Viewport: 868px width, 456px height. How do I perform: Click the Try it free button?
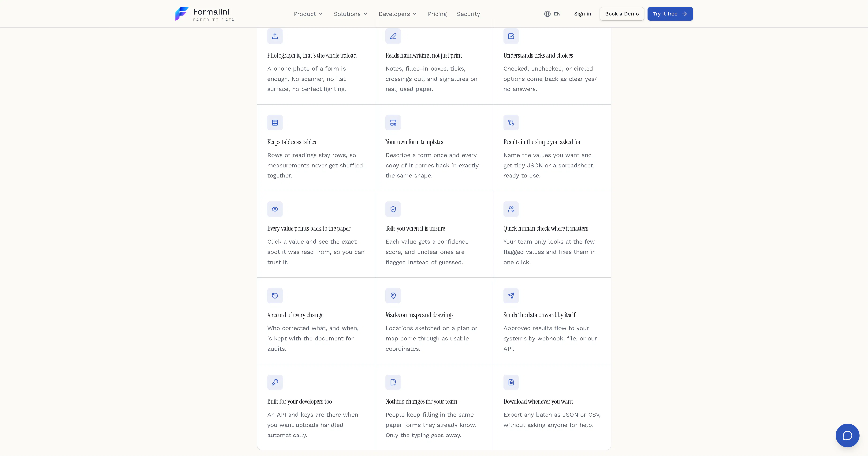point(670,14)
